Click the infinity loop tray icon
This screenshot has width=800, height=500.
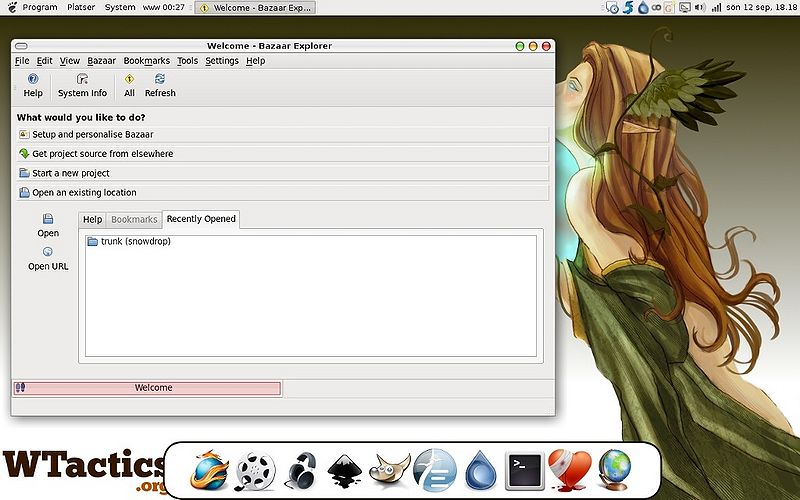click(x=656, y=8)
